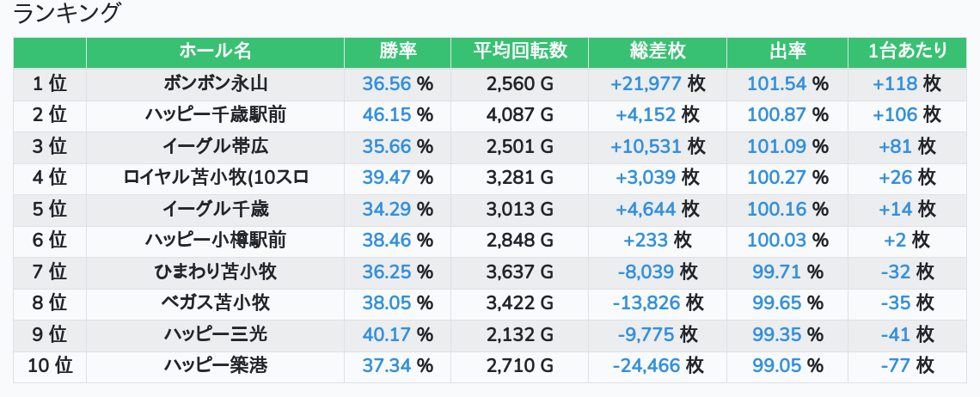Open the ハッピー小樽駅前 hall entry
Image resolution: width=980 pixels, height=397 pixels.
pyautogui.click(x=216, y=240)
